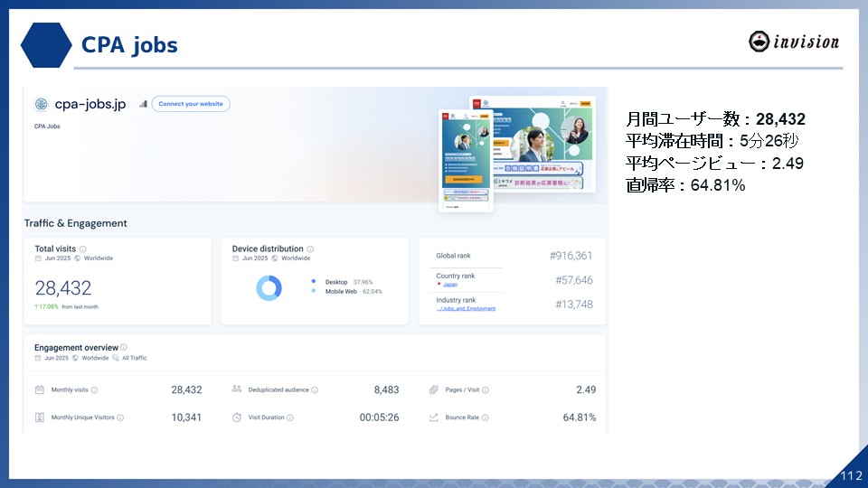Image resolution: width=868 pixels, height=488 pixels.
Task: Click the 平均滞在時間：5分26秒 text line
Action: coord(712,141)
